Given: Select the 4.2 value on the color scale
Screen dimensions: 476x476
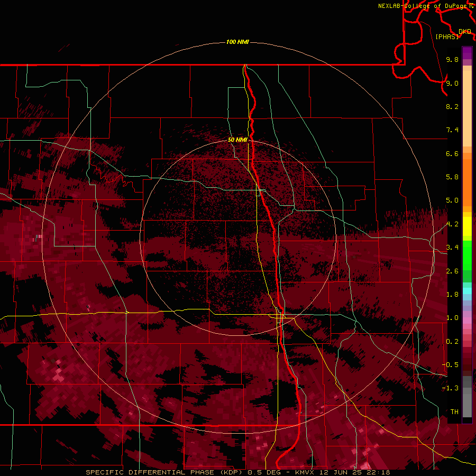Looking at the screenshot, I should coord(452,224).
